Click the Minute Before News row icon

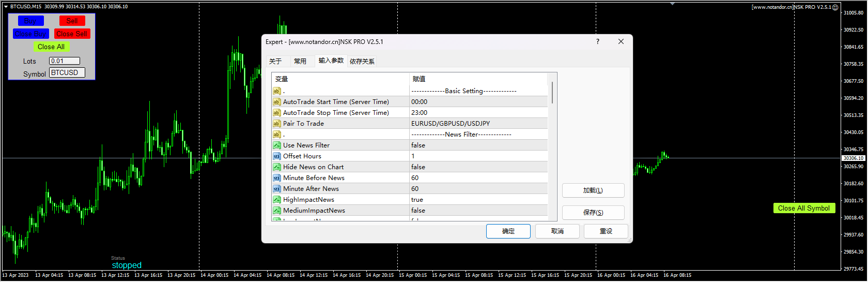pos(276,178)
